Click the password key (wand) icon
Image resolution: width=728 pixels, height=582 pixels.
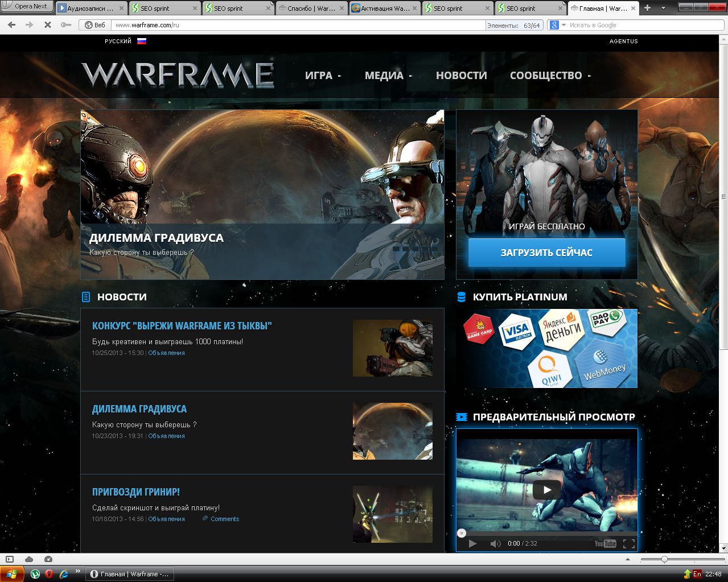[66, 25]
